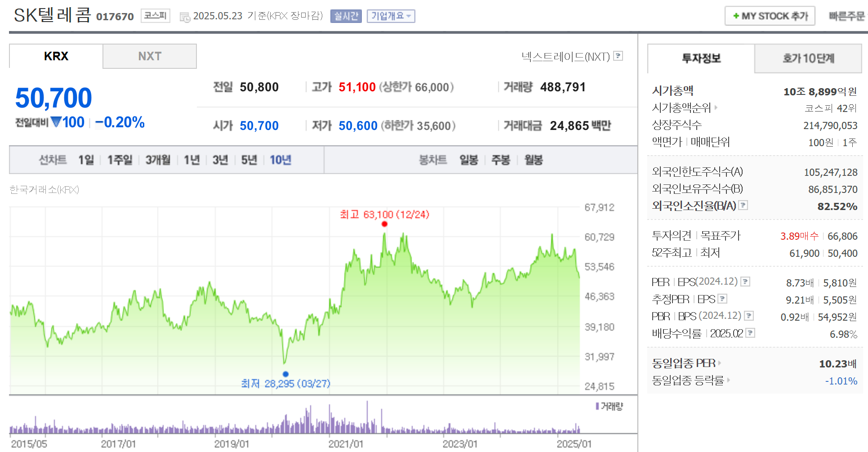Open help icon next to 추정PER EPS
Screen dimensions: 868x452
722,299
